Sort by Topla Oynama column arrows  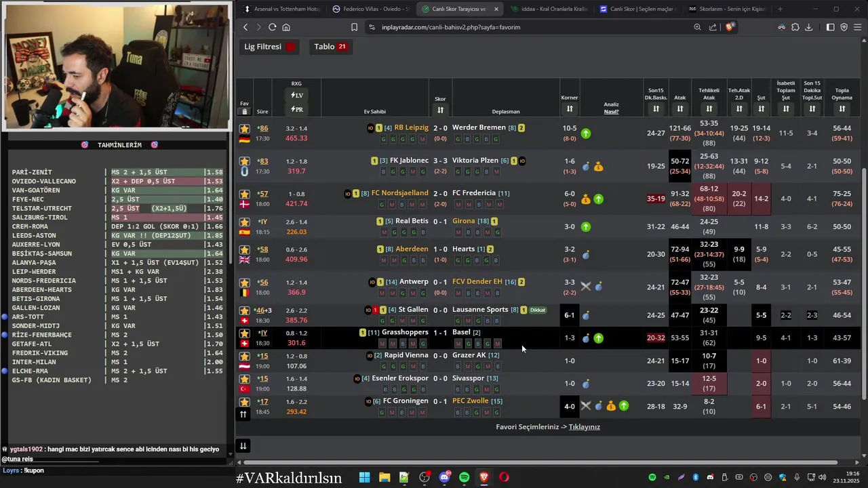842,108
